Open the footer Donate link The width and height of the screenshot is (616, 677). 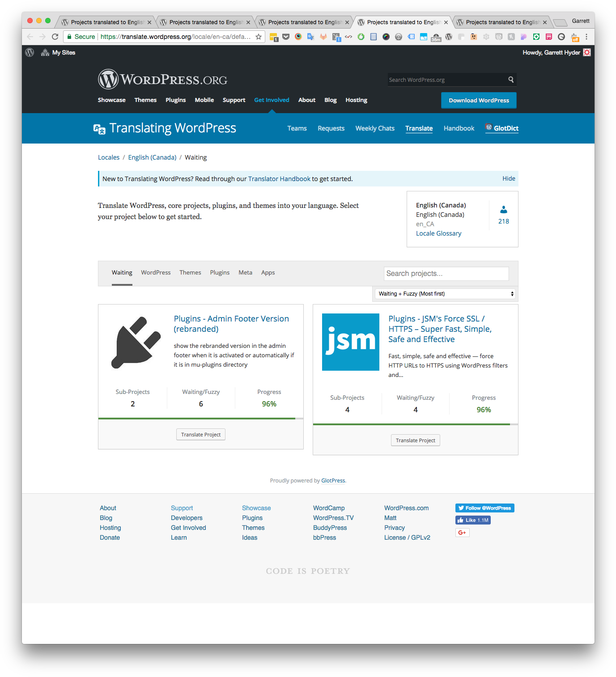pos(110,537)
